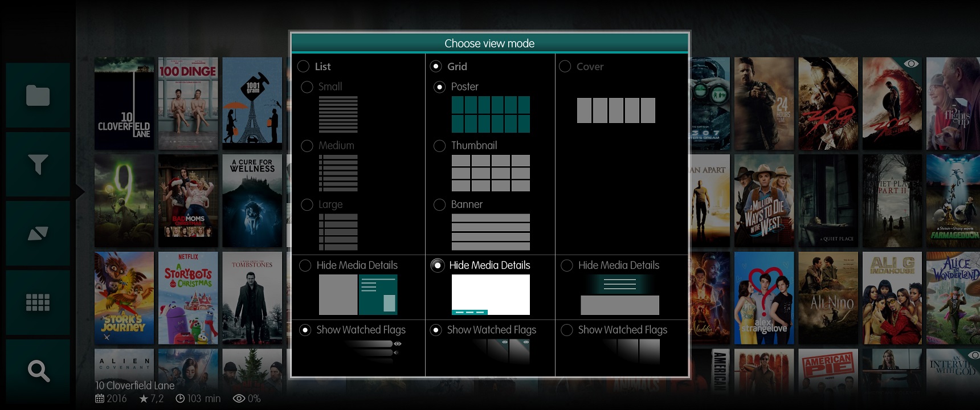Open the view mode grid icon in the sidebar
980x410 pixels.
pyautogui.click(x=38, y=302)
